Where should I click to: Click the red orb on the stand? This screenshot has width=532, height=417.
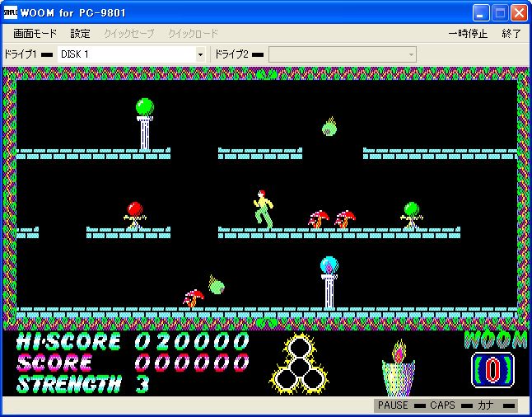pos(135,208)
